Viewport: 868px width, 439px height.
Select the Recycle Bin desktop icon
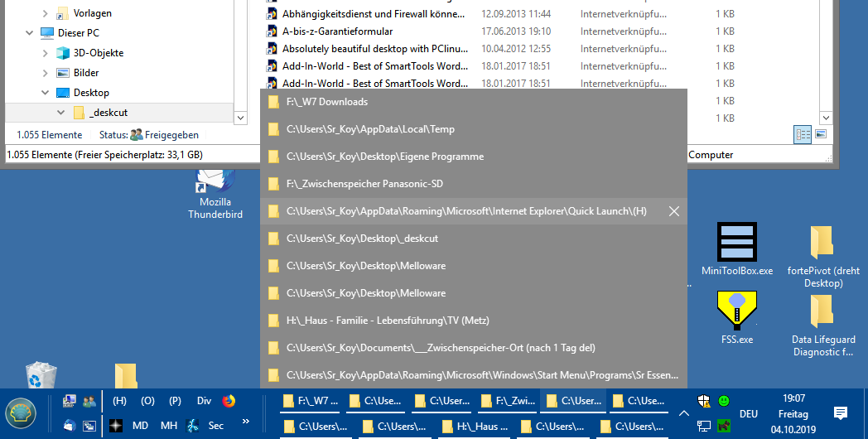tap(41, 375)
